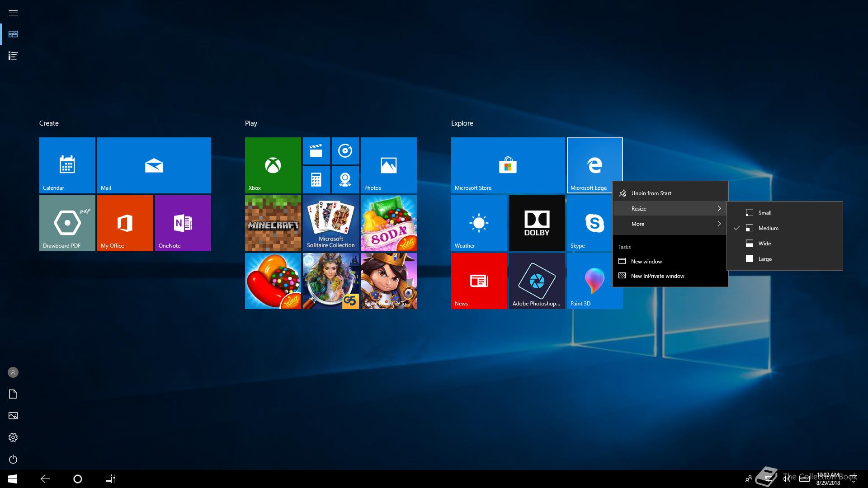Set tile size to Large
The height and width of the screenshot is (488, 868).
click(x=785, y=259)
